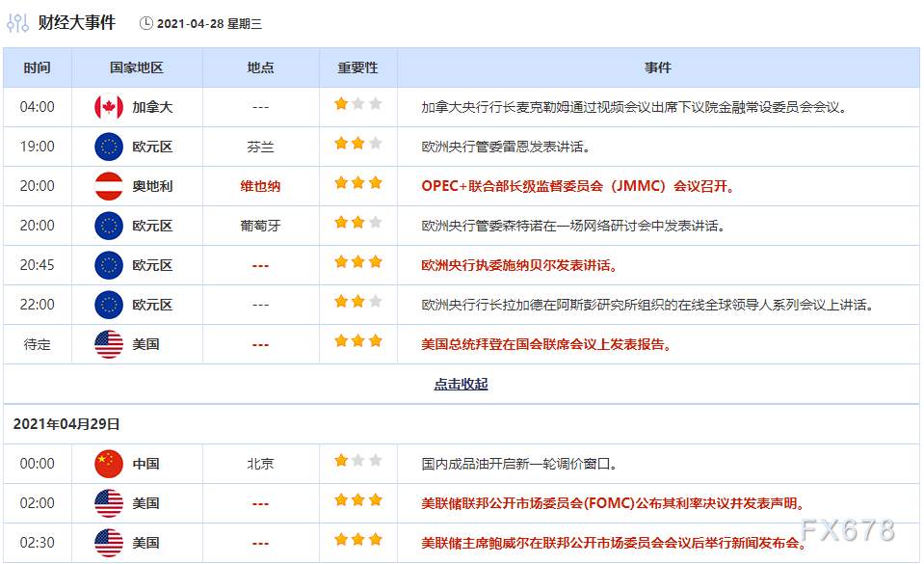The image size is (924, 564).
Task: Click the three stars in the 02:00 row
Action: point(358,500)
